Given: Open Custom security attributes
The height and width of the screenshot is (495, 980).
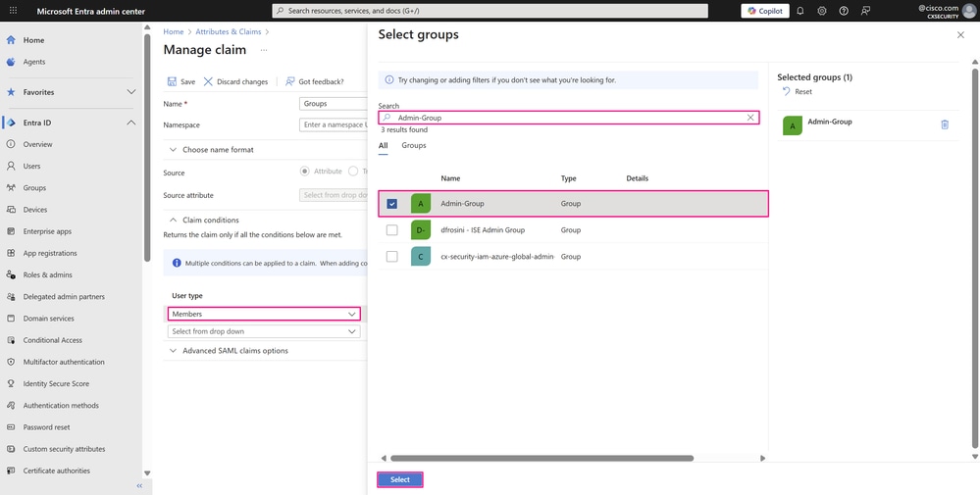Looking at the screenshot, I should pyautogui.click(x=64, y=449).
